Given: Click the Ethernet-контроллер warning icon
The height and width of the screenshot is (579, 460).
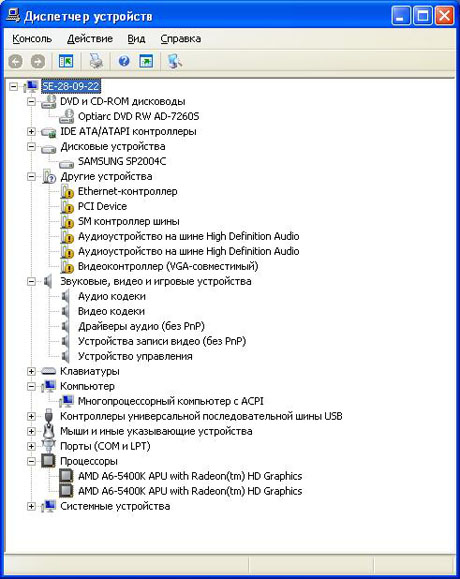Looking at the screenshot, I should [67, 192].
